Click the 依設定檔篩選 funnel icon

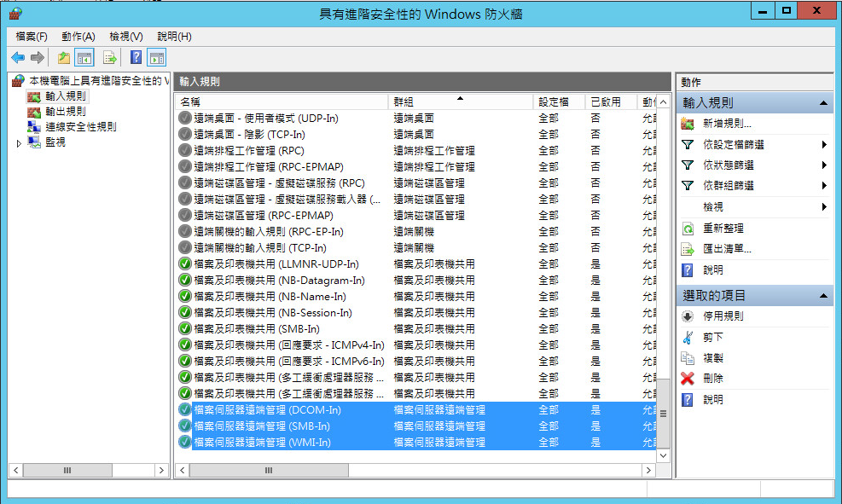(x=688, y=144)
